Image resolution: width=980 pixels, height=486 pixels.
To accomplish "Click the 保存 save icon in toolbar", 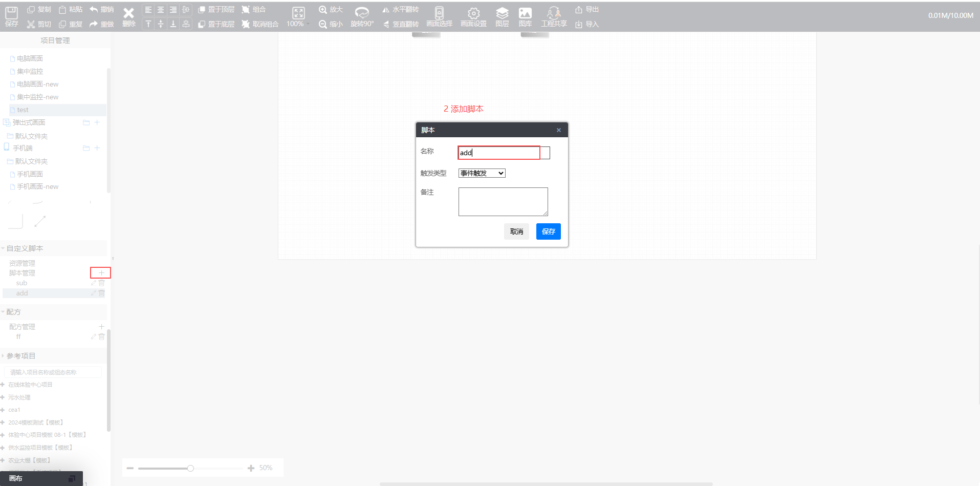I will pyautogui.click(x=11, y=13).
